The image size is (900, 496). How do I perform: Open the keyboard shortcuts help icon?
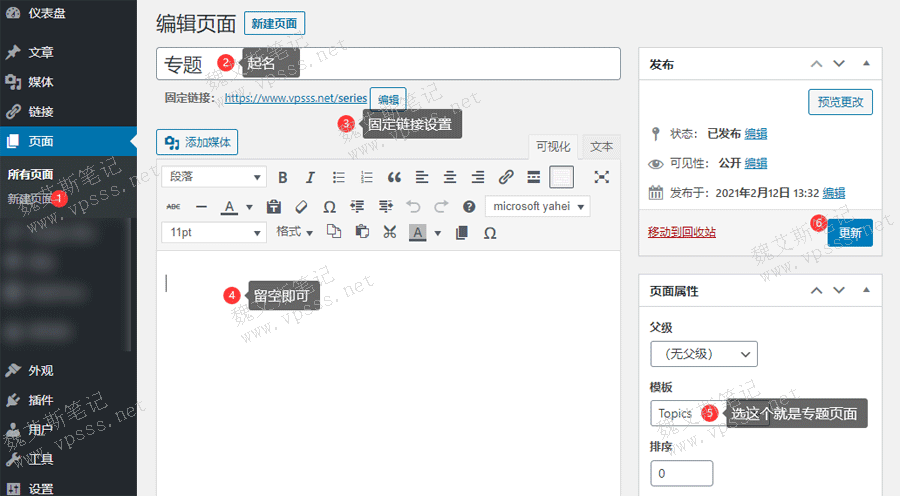click(x=469, y=207)
